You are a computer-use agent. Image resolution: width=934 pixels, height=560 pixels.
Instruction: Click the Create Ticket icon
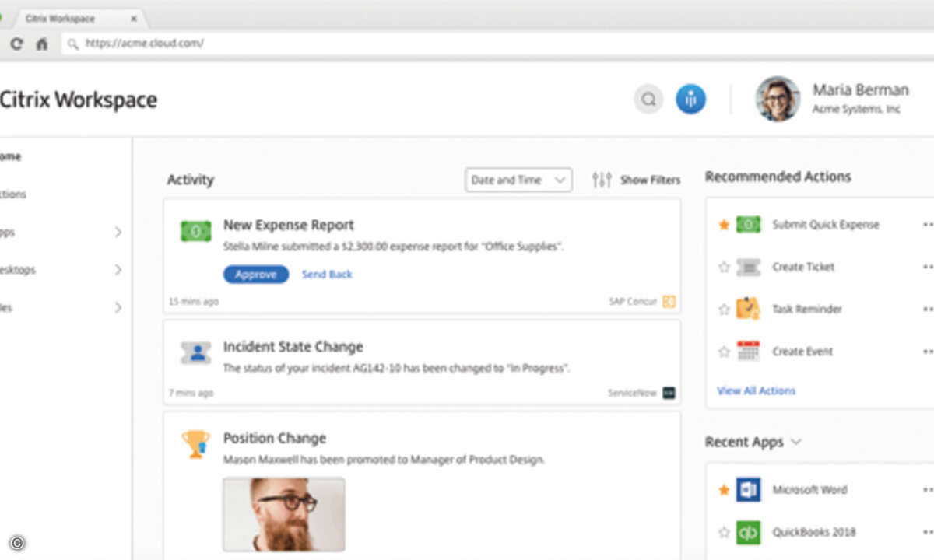click(748, 267)
